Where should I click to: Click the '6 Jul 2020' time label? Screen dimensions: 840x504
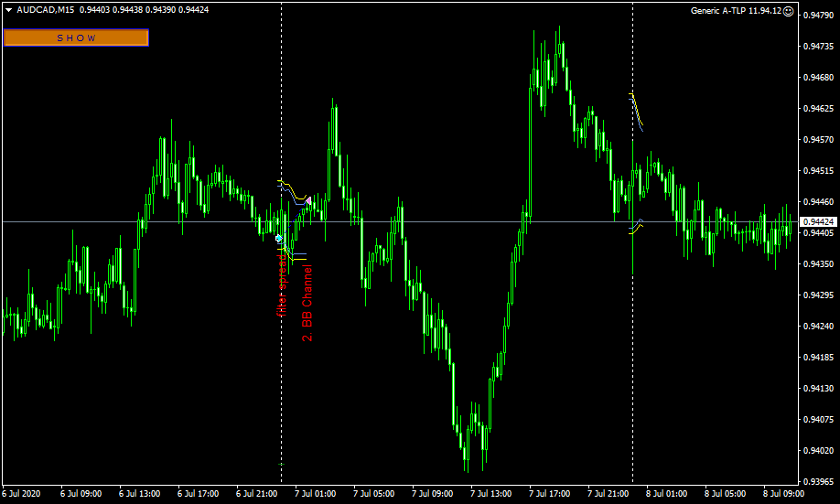21,493
